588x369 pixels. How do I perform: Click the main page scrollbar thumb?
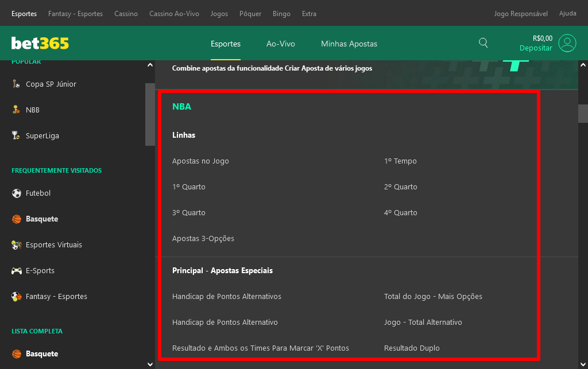(x=583, y=114)
